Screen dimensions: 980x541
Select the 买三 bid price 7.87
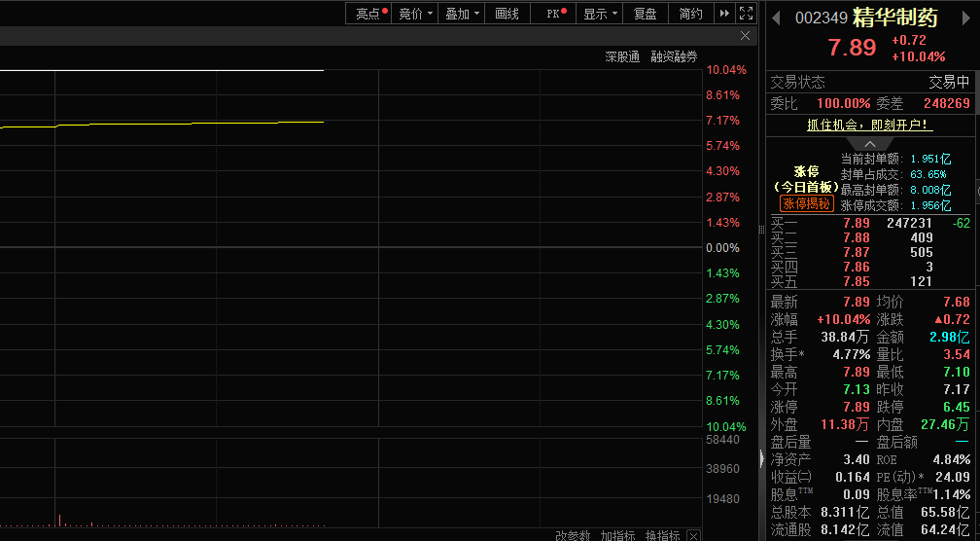[857, 252]
